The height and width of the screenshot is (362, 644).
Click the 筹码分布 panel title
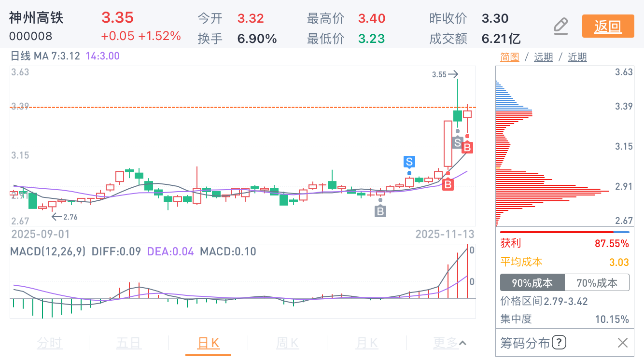(525, 343)
